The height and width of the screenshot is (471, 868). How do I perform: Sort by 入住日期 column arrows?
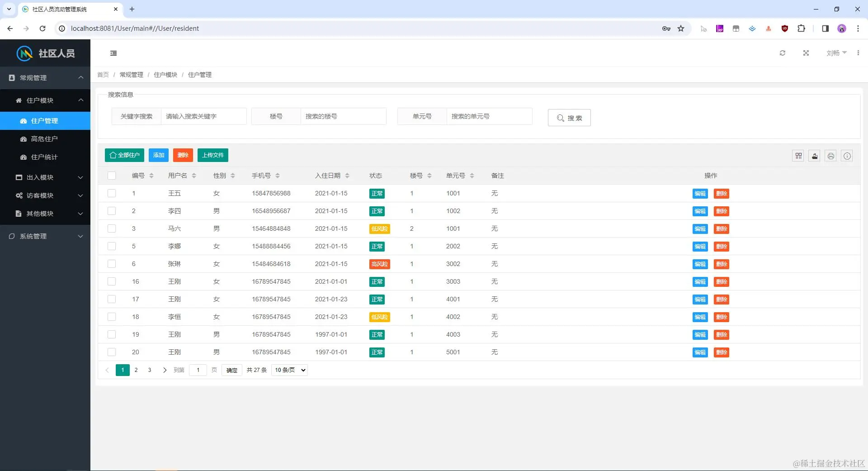347,176
